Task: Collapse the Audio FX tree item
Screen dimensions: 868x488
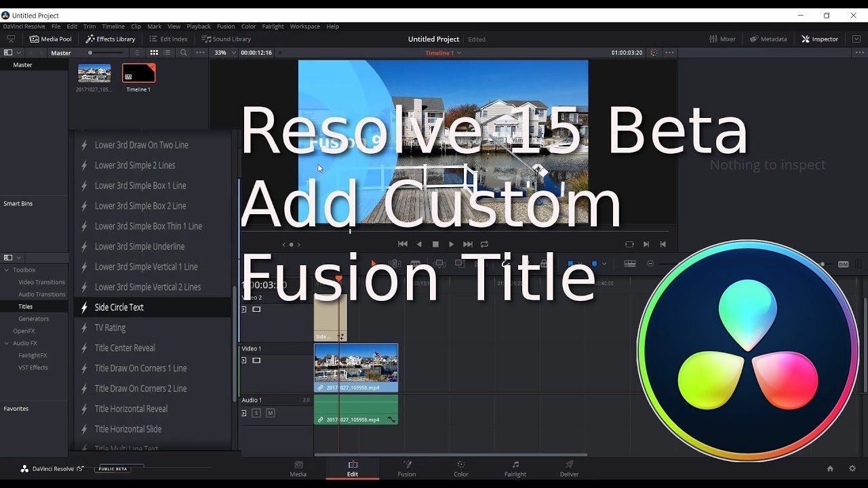Action: click(x=7, y=343)
